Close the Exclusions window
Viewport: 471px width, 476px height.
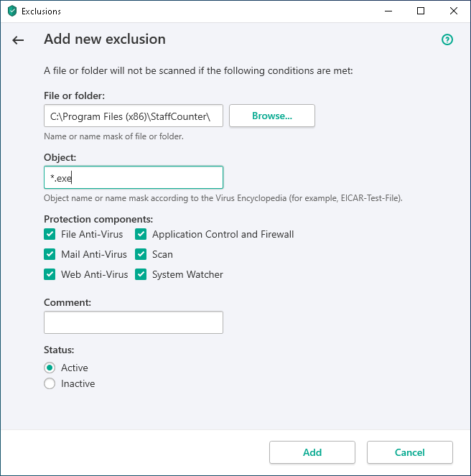tap(454, 11)
